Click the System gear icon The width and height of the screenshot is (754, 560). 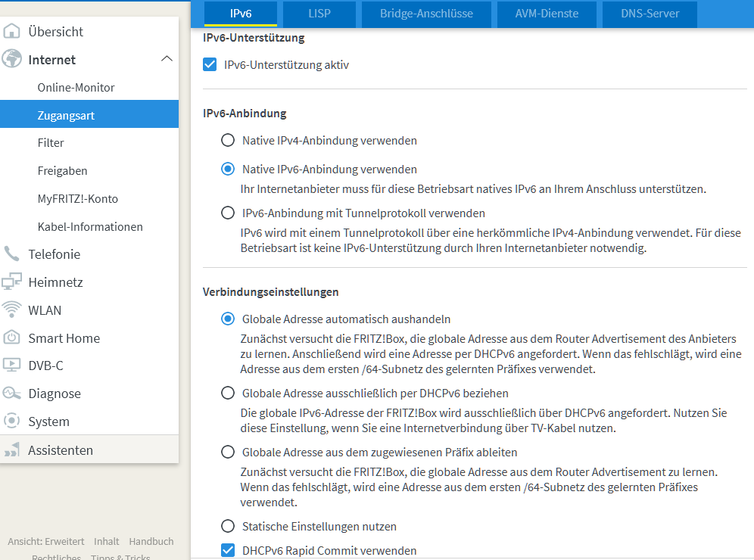point(11,421)
